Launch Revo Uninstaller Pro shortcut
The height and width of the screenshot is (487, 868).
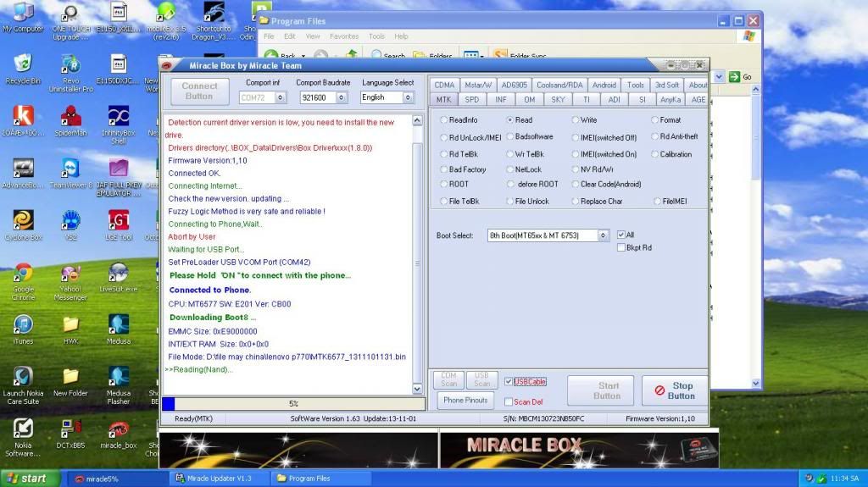pyautogui.click(x=71, y=72)
